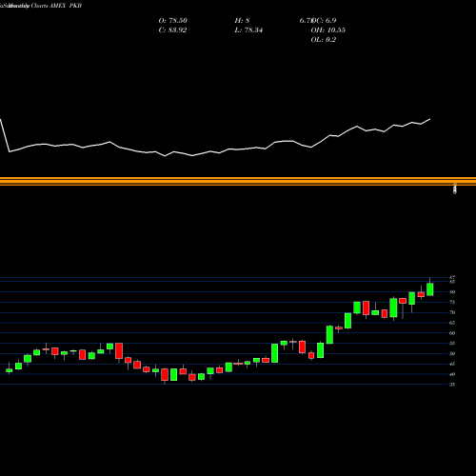
Task: Click the 'OC: 6.9' value
Action: pyautogui.click(x=324, y=21)
